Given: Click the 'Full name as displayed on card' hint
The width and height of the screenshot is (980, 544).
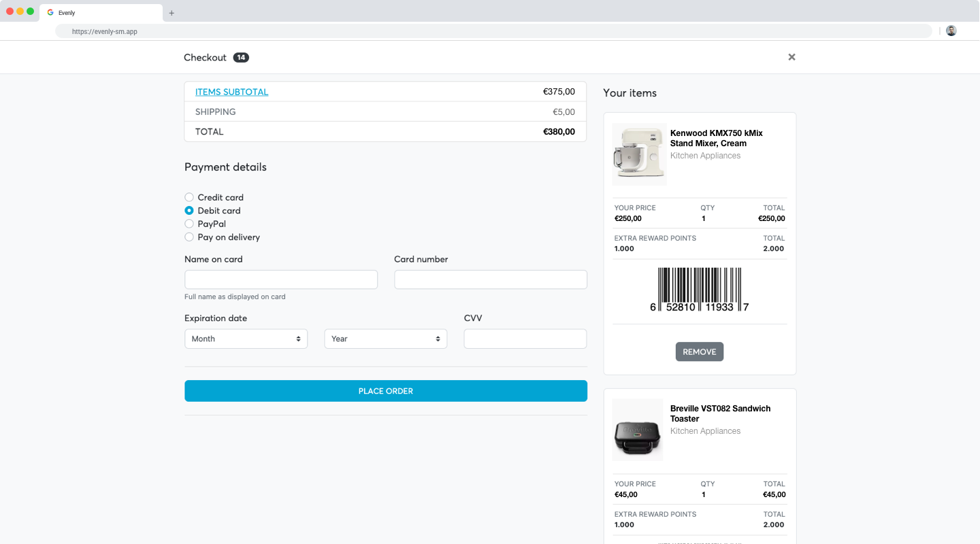Looking at the screenshot, I should point(235,297).
